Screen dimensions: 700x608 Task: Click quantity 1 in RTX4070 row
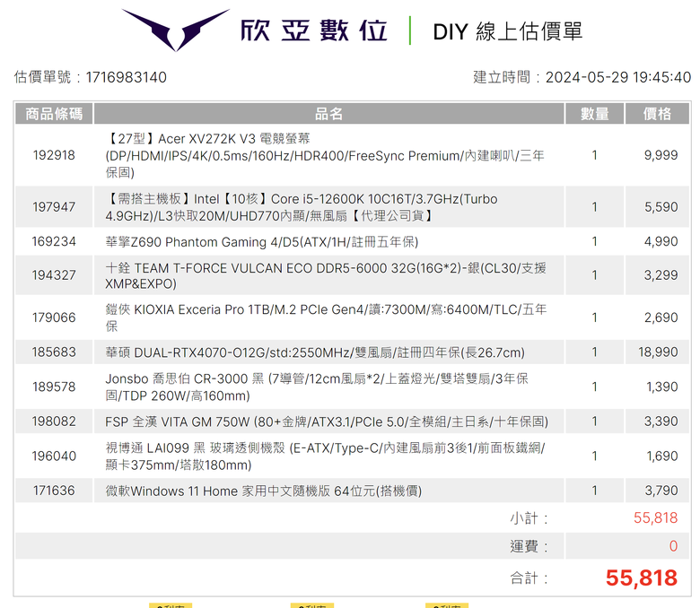(x=595, y=352)
